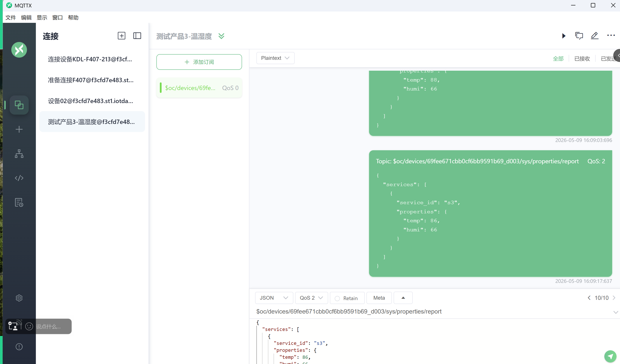Click the plus icon for new connection in the sidebar
Image resolution: width=620 pixels, height=364 pixels.
tap(19, 129)
